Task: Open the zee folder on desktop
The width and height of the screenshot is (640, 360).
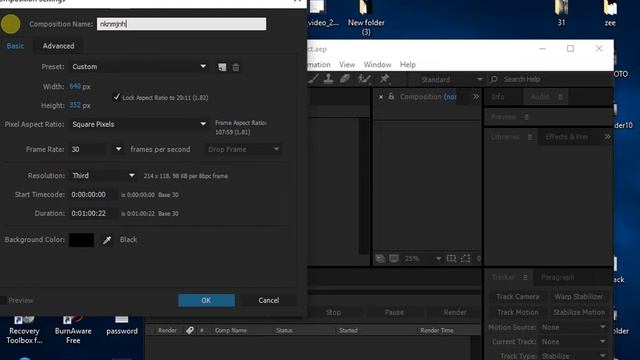Action: coord(610,14)
